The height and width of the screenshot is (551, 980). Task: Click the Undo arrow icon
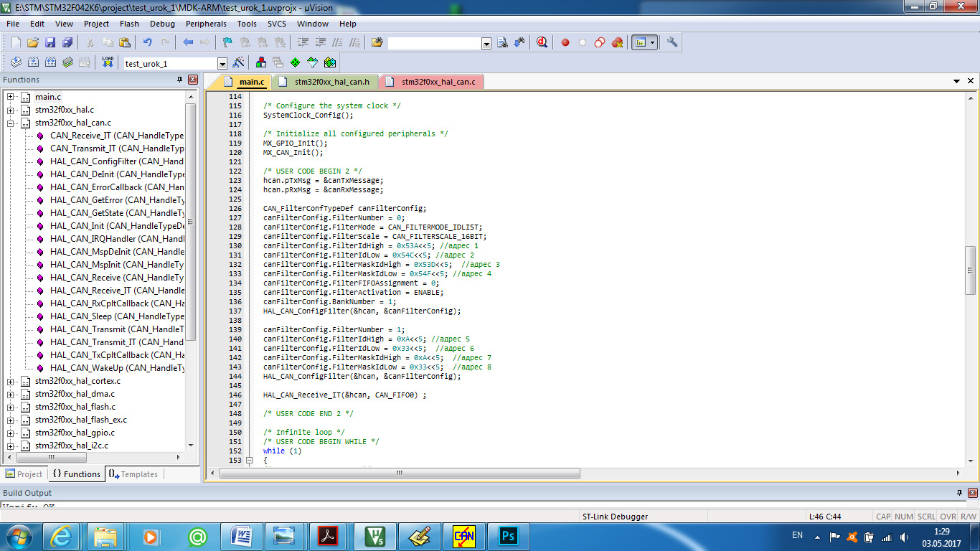[x=147, y=42]
